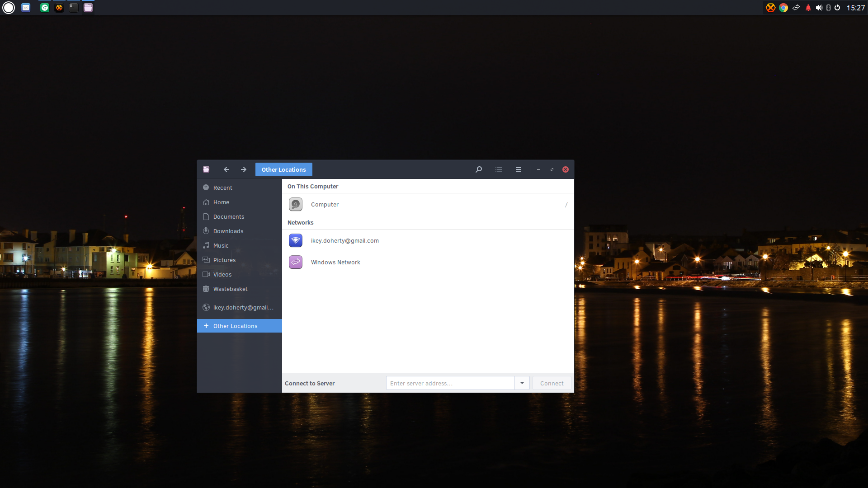Open the red notification bell

(808, 8)
